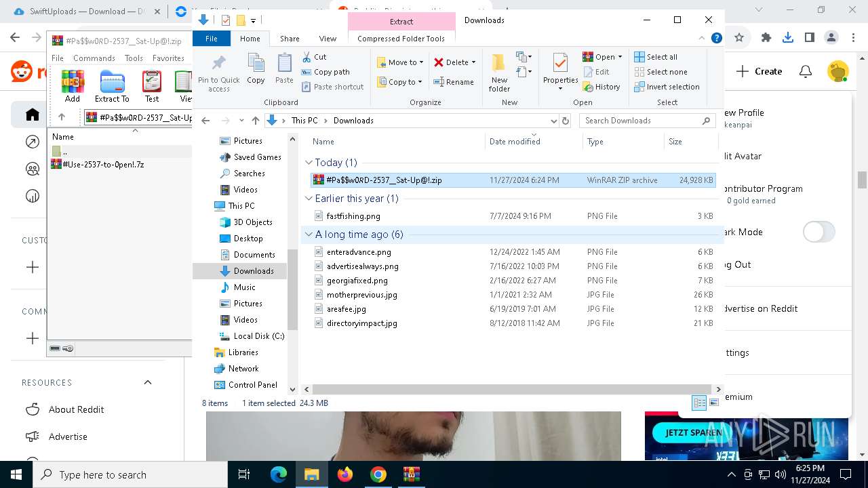Viewport: 868px width, 488px height.
Task: Toggle Reddit Dark Mode switch
Action: [819, 232]
